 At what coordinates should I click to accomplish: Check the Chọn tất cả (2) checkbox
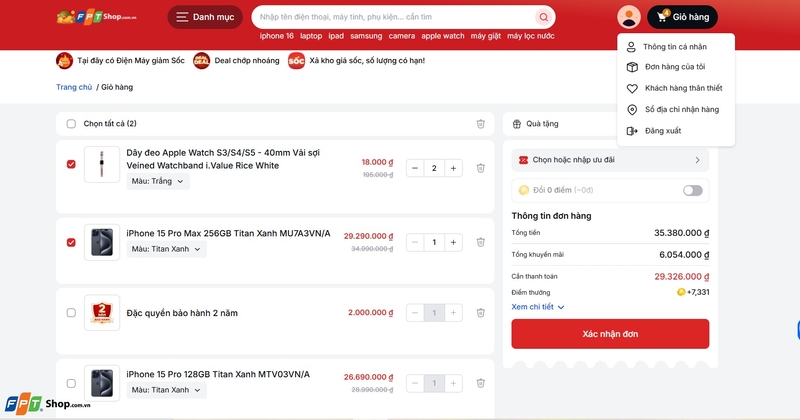(x=71, y=123)
